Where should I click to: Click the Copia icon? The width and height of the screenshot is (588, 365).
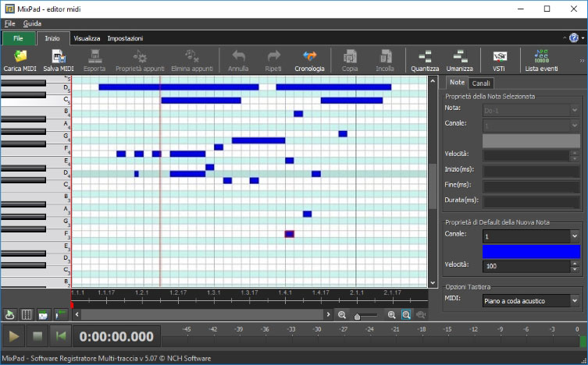(x=350, y=56)
